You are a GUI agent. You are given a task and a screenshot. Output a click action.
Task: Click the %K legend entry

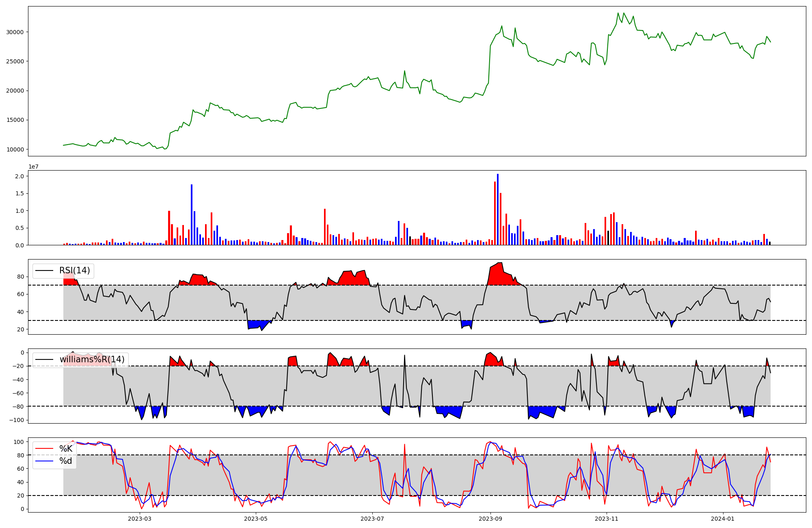tap(66, 448)
